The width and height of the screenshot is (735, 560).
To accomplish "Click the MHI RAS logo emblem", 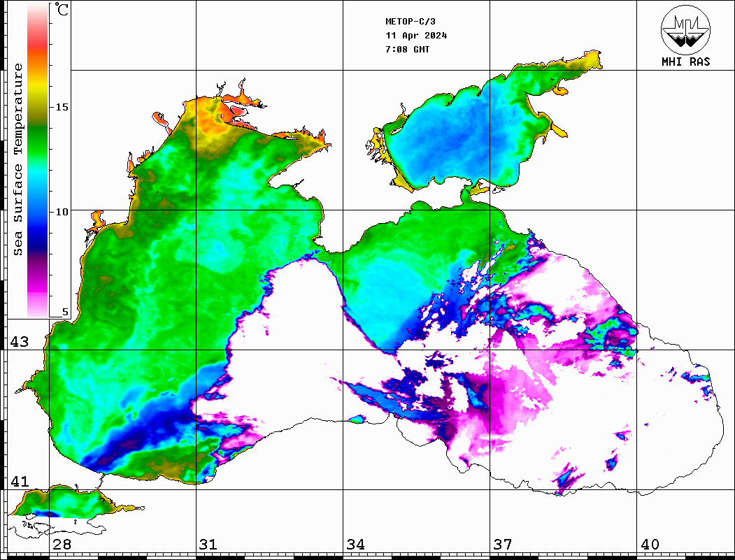I will (686, 29).
